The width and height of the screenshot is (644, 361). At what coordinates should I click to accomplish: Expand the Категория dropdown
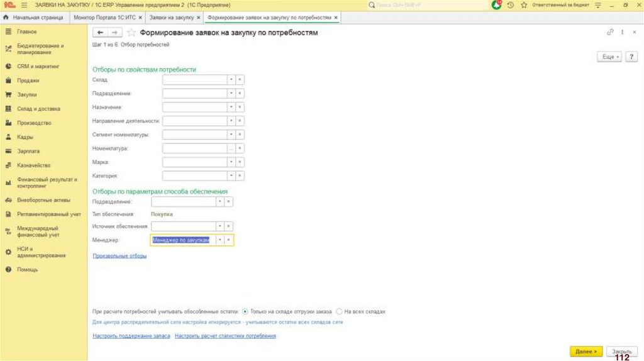tap(231, 175)
